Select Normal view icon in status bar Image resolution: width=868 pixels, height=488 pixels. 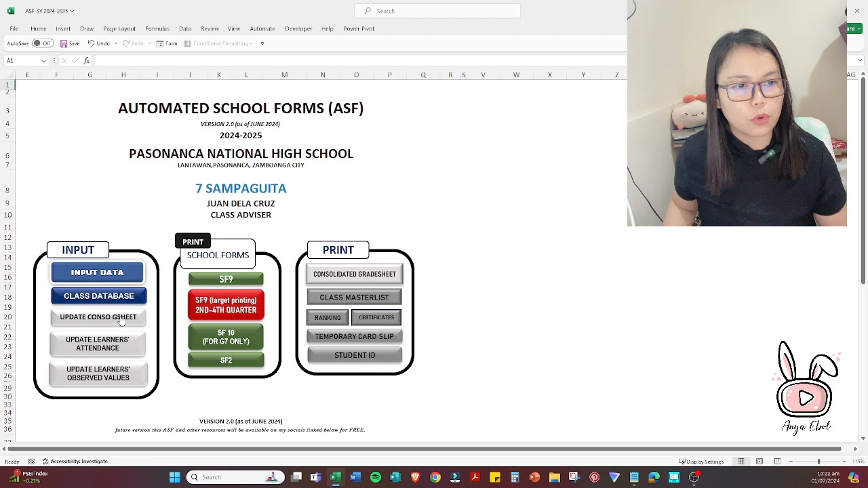coord(741,462)
